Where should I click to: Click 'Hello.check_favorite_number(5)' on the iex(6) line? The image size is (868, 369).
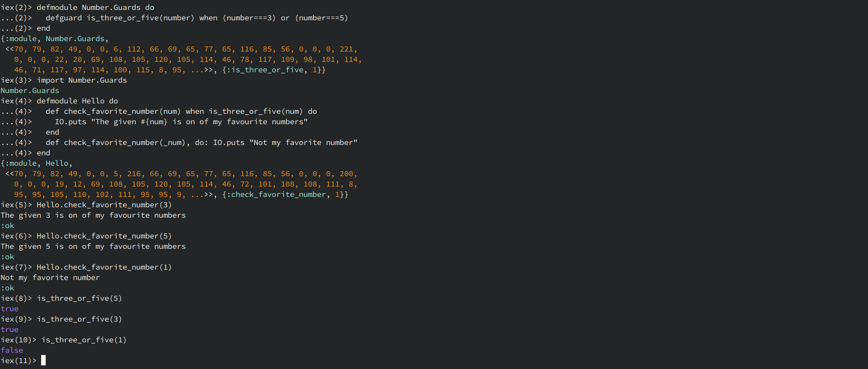[x=104, y=236]
